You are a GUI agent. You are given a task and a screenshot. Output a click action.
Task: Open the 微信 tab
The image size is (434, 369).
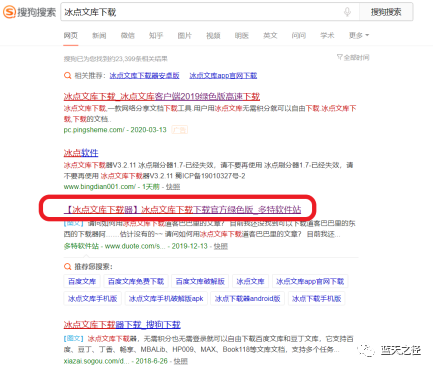[x=127, y=35]
